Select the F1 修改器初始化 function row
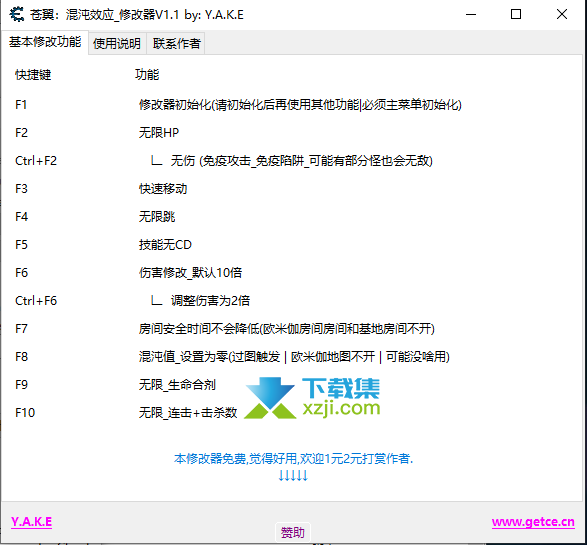587x545 pixels. 238,104
